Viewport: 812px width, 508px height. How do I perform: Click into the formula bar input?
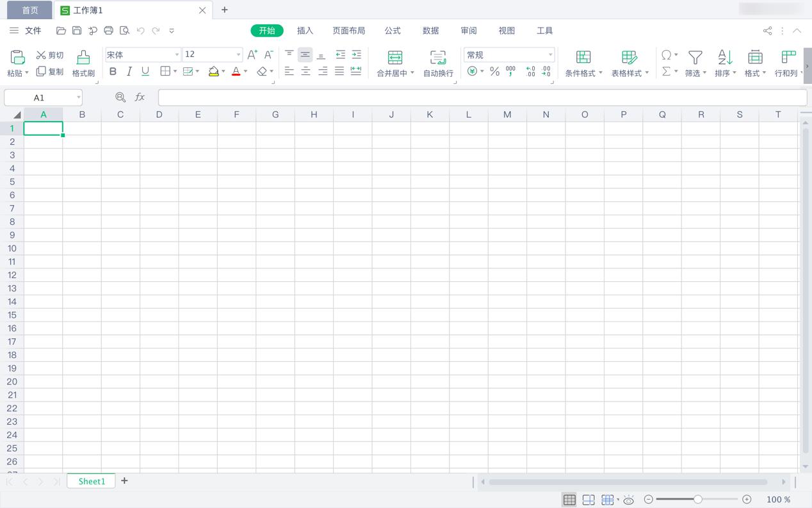tap(482, 97)
